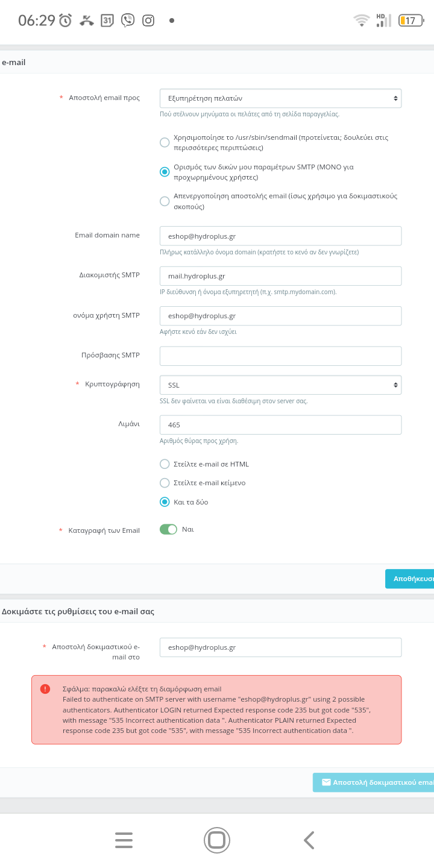434x868 pixels.
Task: Tap the Instagram notification icon
Action: coord(148,20)
